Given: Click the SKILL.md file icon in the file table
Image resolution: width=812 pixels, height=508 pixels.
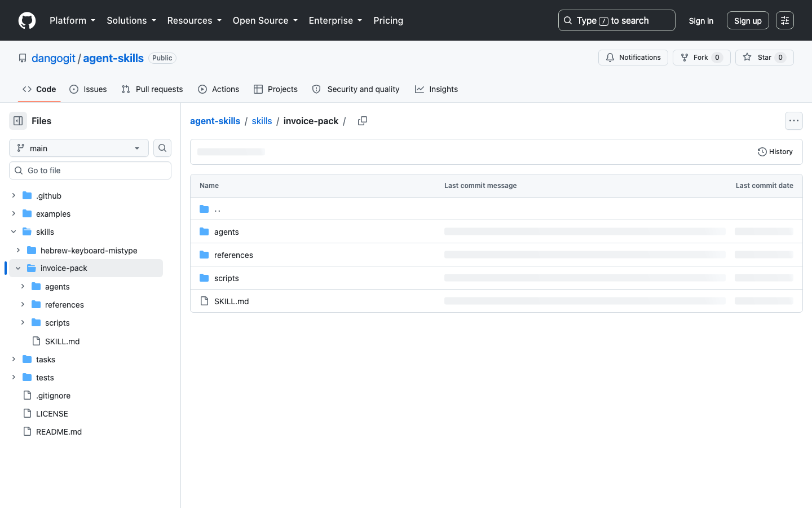Looking at the screenshot, I should 204,301.
